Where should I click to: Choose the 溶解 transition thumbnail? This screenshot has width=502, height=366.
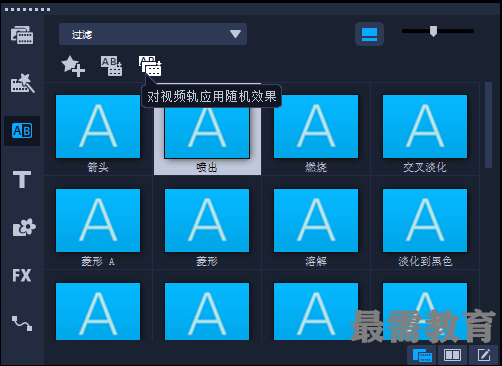[316, 220]
